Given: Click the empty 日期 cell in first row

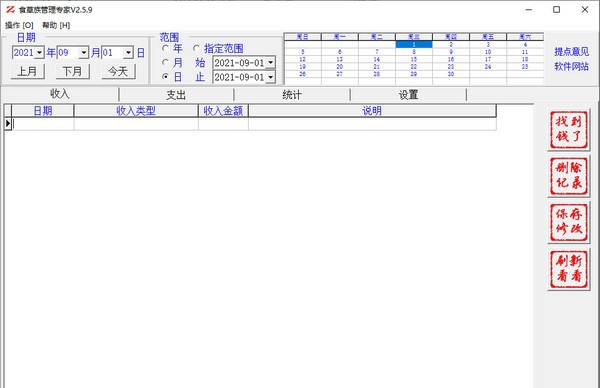Looking at the screenshot, I should [x=42, y=124].
